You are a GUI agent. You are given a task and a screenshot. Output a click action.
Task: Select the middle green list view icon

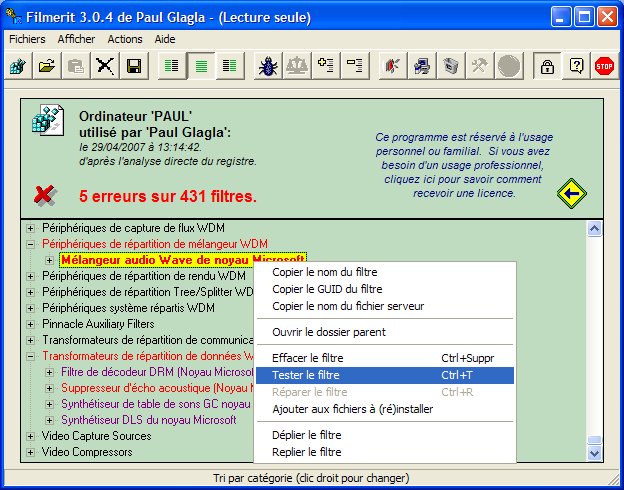201,66
